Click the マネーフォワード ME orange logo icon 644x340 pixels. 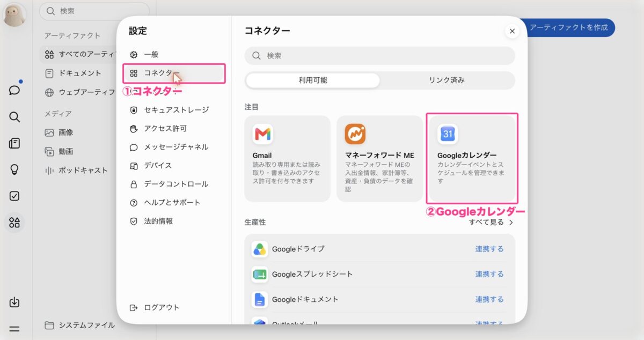pos(355,134)
